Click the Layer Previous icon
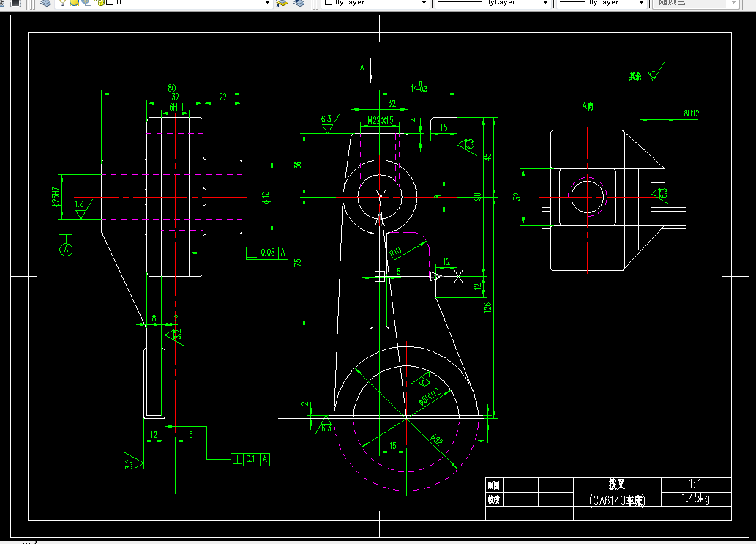Screen dimensions: 756x544 (x=299, y=2)
